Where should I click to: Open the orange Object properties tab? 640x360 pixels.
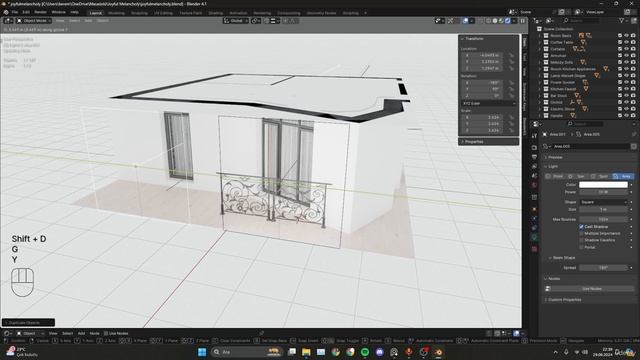point(534,209)
